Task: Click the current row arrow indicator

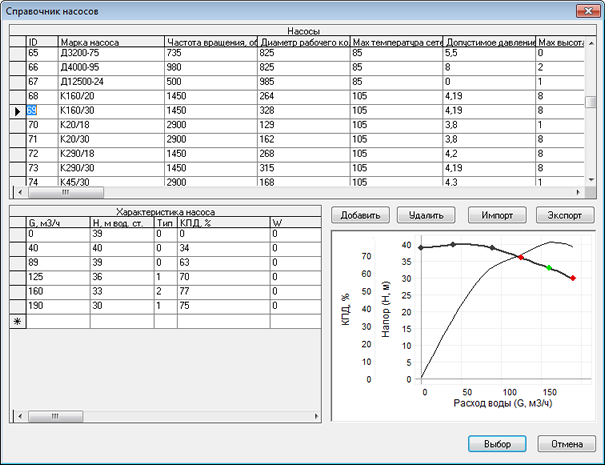Action: pos(15,111)
